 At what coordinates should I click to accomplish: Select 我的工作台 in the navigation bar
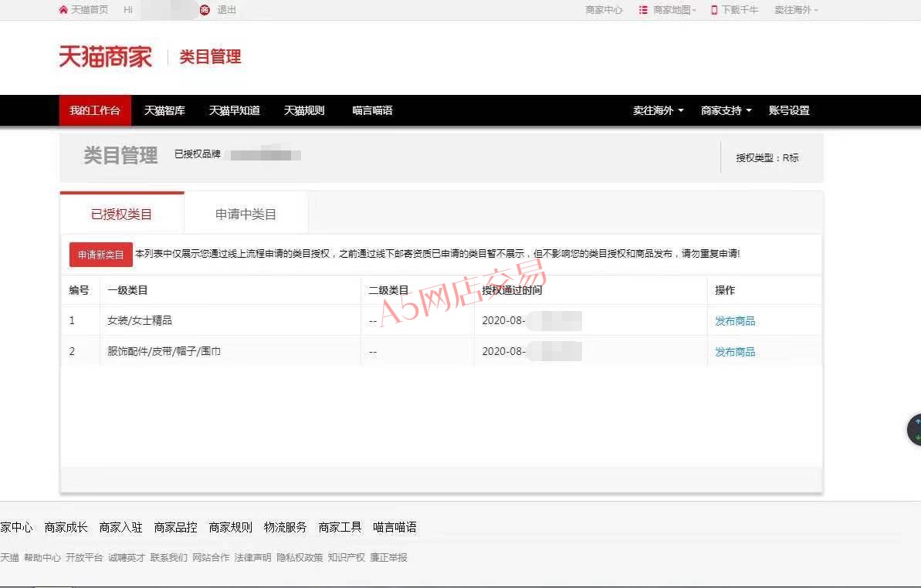95,110
